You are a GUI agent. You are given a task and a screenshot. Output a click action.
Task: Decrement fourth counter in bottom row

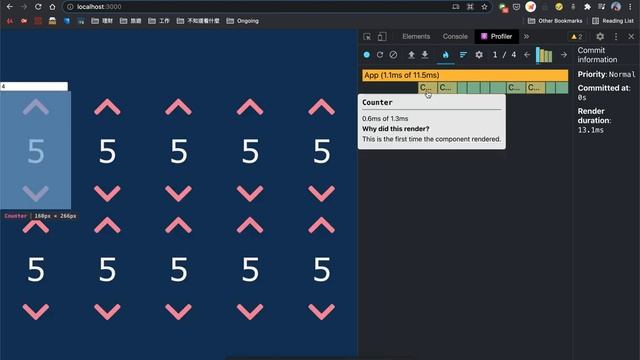coord(250,311)
